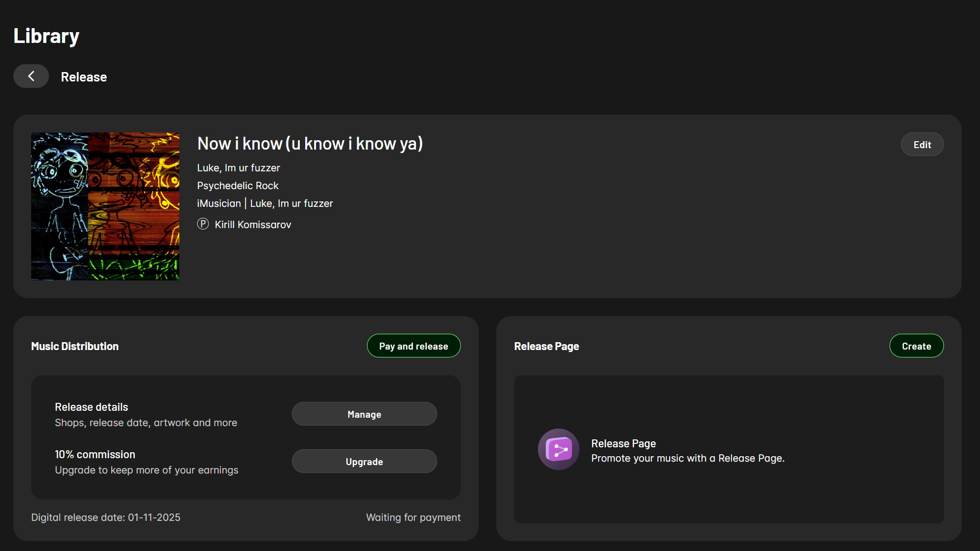
Task: Click the artist name Luke, Im ur fuzzer
Action: 239,168
